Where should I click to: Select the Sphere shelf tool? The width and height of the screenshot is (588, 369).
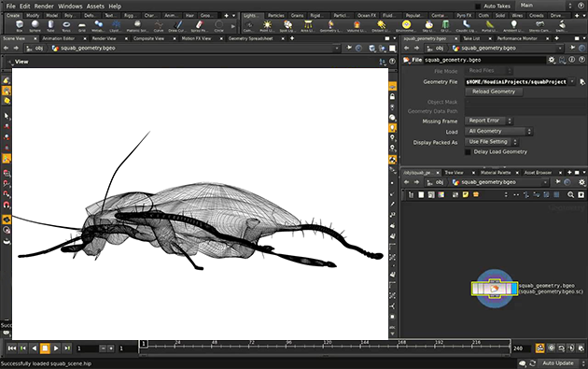click(x=35, y=26)
